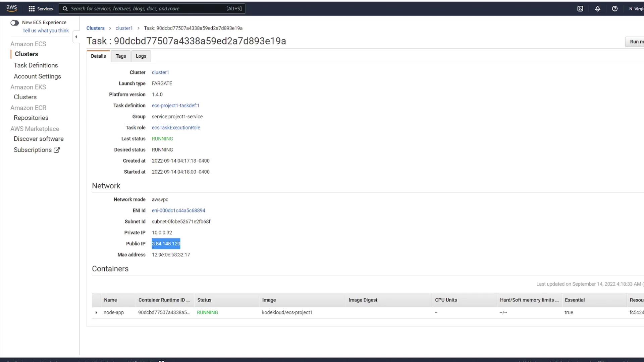Switch to the Logs tab

141,56
